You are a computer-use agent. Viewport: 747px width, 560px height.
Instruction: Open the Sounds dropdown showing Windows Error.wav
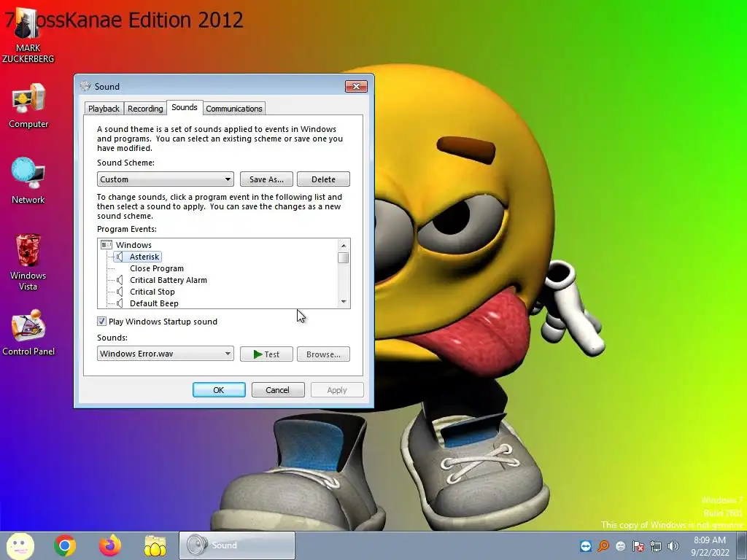coord(166,354)
